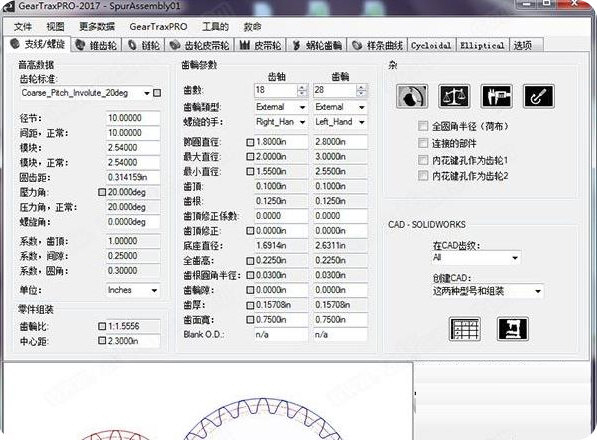The height and width of the screenshot is (440, 597).
Task: Switch to the 样条曲线 tab
Action: (377, 46)
